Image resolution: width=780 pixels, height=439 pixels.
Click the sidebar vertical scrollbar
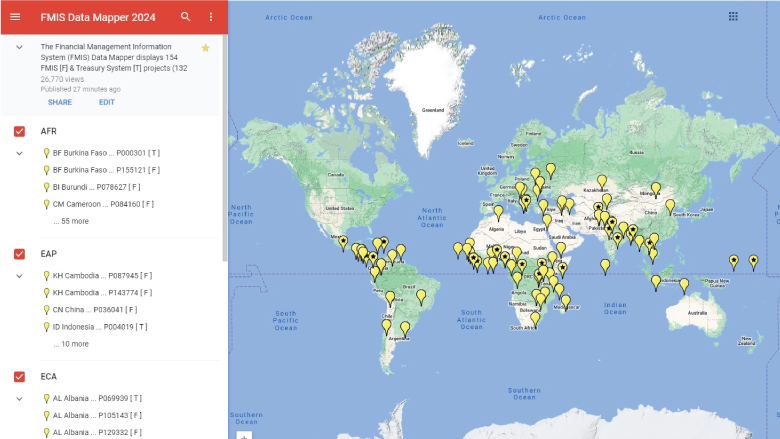pyautogui.click(x=225, y=148)
